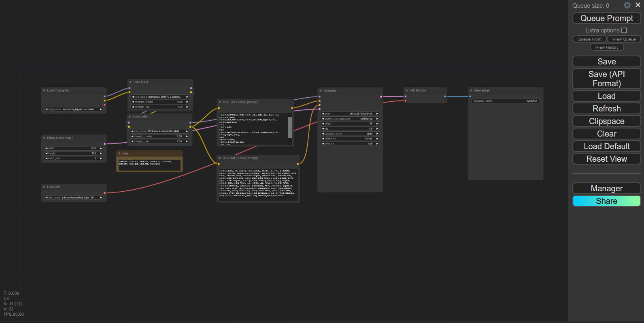Open the vae_name dropdown in Load VAE
644x323 pixels.
tap(74, 198)
